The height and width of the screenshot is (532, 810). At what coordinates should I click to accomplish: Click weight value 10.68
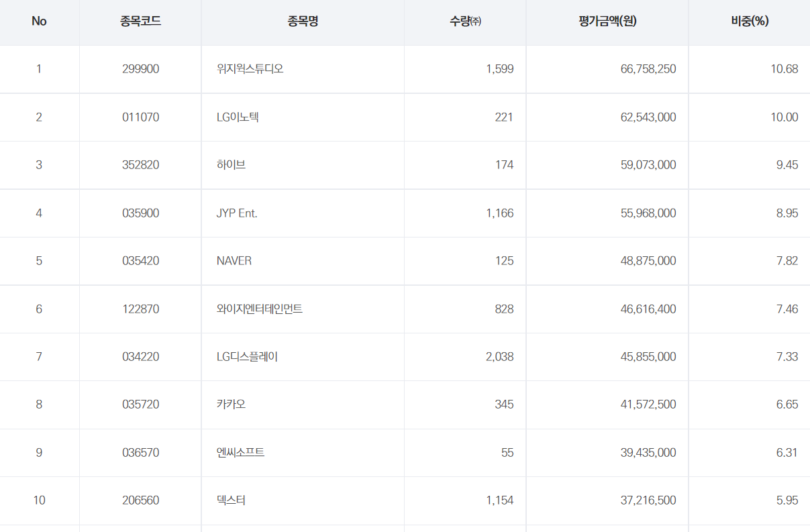pyautogui.click(x=784, y=69)
